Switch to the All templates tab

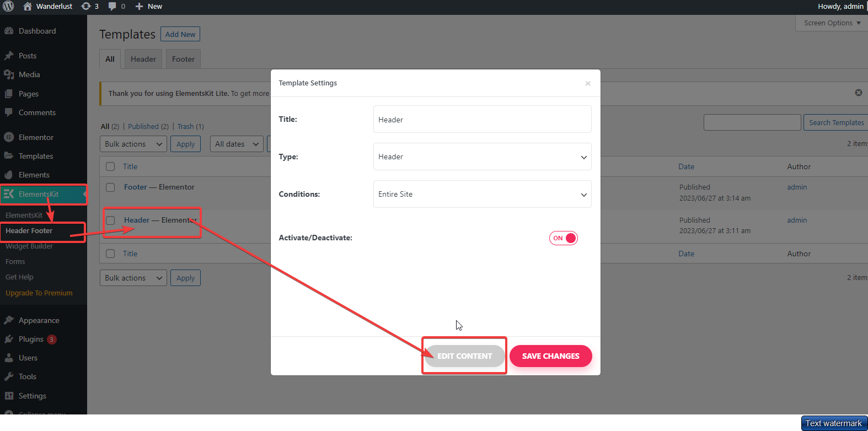[110, 59]
